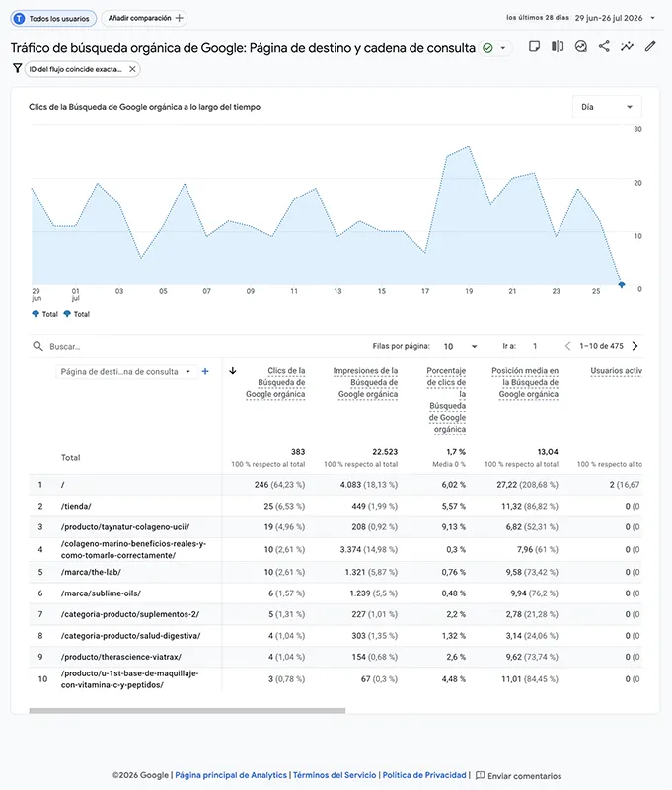The width and height of the screenshot is (672, 790).
Task: Click the Ir a page number field
Action: click(535, 346)
